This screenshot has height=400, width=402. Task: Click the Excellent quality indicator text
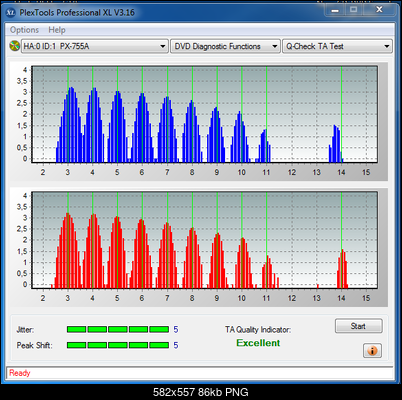[x=258, y=343]
